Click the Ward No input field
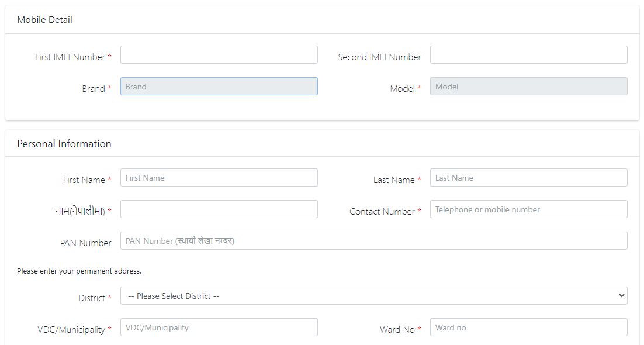The width and height of the screenshot is (644, 345). point(528,327)
